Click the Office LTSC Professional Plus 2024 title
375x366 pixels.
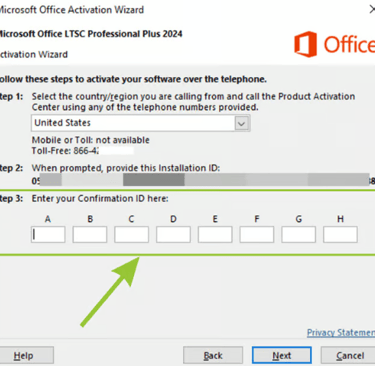tap(90, 34)
